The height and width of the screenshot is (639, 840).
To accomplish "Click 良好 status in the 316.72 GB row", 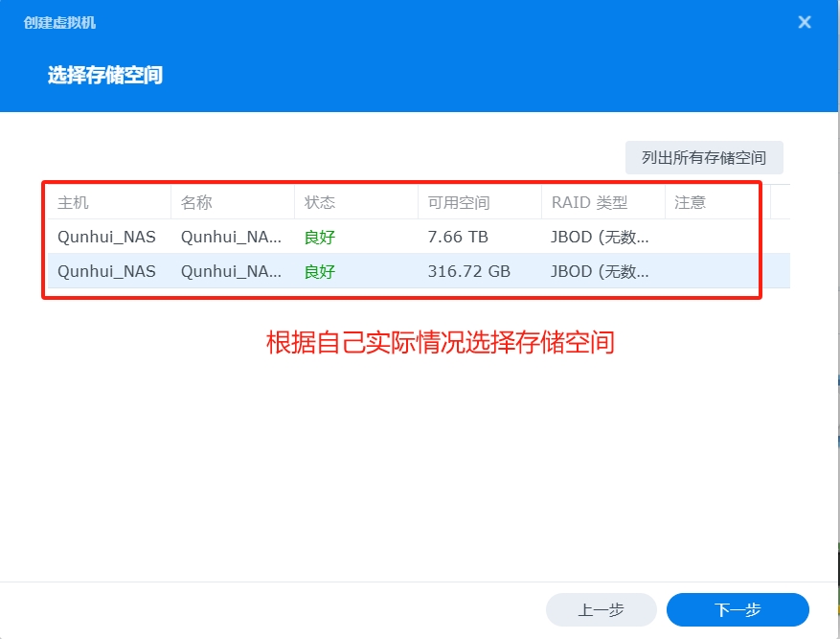I will click(x=320, y=271).
